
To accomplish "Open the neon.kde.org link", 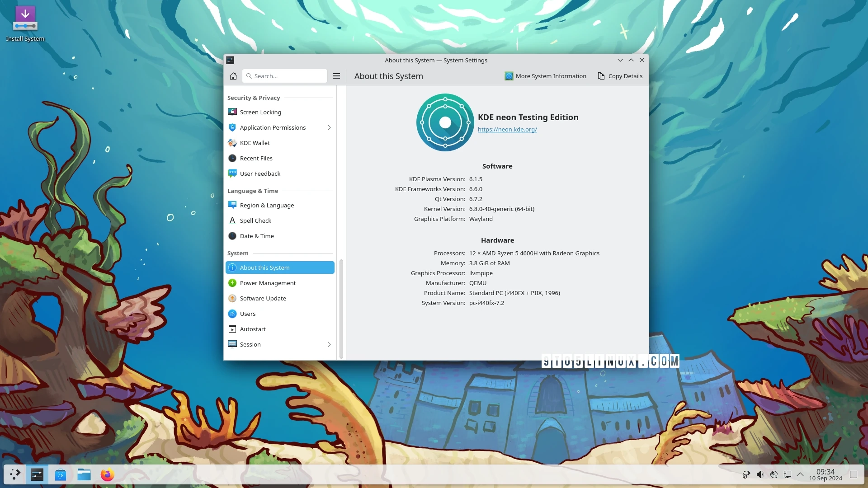I will tap(507, 129).
